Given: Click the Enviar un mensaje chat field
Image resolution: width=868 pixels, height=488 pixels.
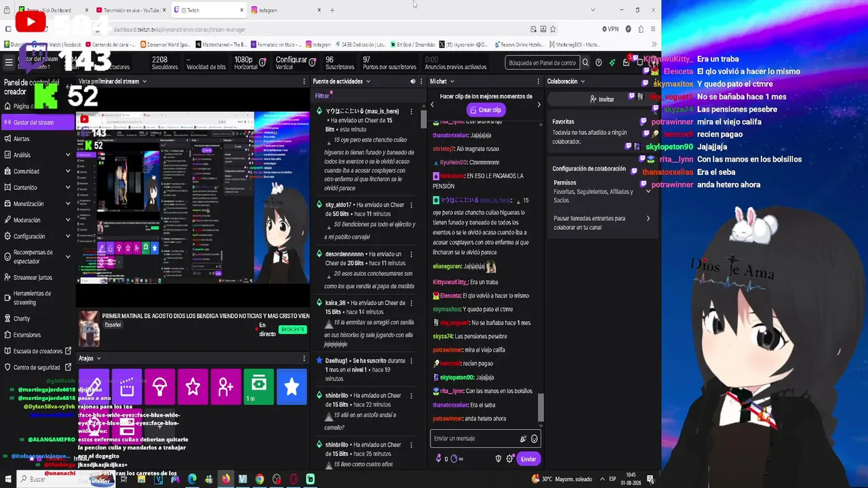Looking at the screenshot, I should point(486,439).
